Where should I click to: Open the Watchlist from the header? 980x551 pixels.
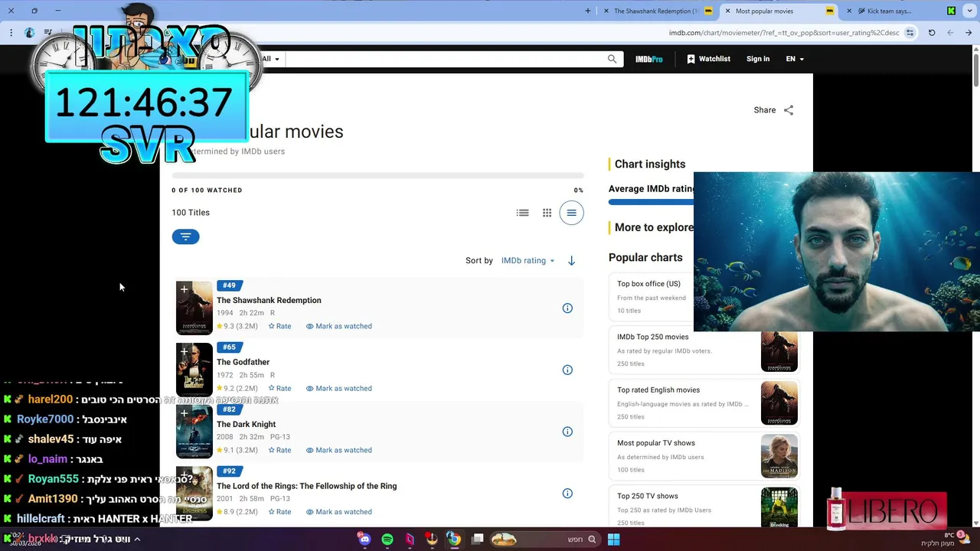[708, 59]
